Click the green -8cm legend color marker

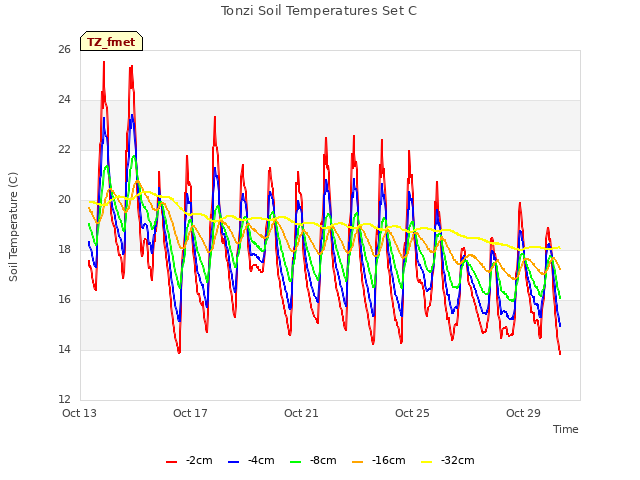[296, 462]
